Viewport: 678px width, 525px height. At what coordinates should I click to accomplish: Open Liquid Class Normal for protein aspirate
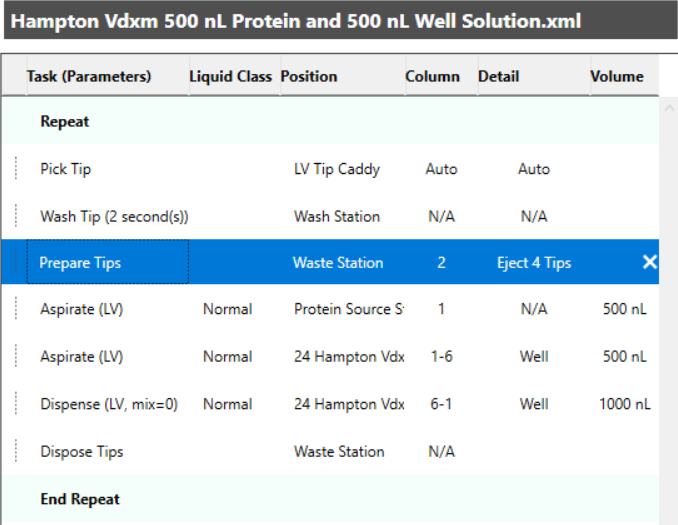click(x=227, y=309)
